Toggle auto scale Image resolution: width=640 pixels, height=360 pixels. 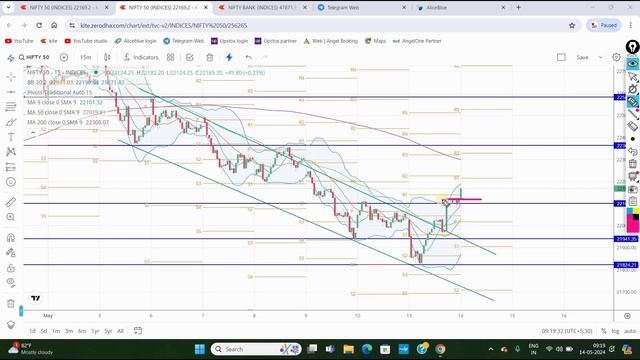tap(630, 331)
